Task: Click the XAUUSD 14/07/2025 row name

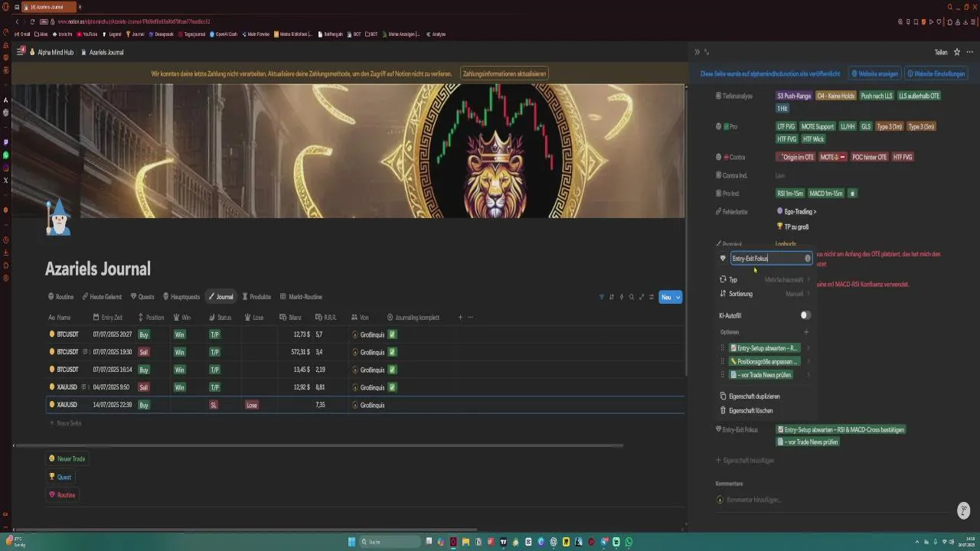Action: (x=67, y=405)
